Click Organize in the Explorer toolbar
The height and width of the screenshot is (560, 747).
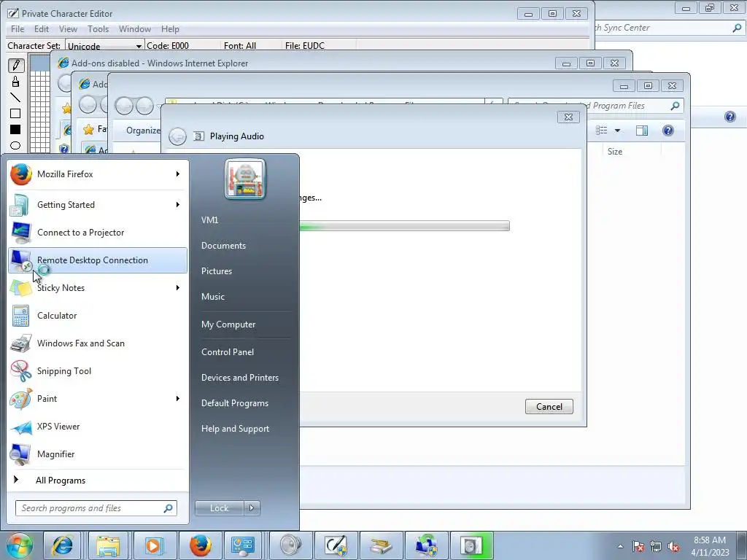143,131
